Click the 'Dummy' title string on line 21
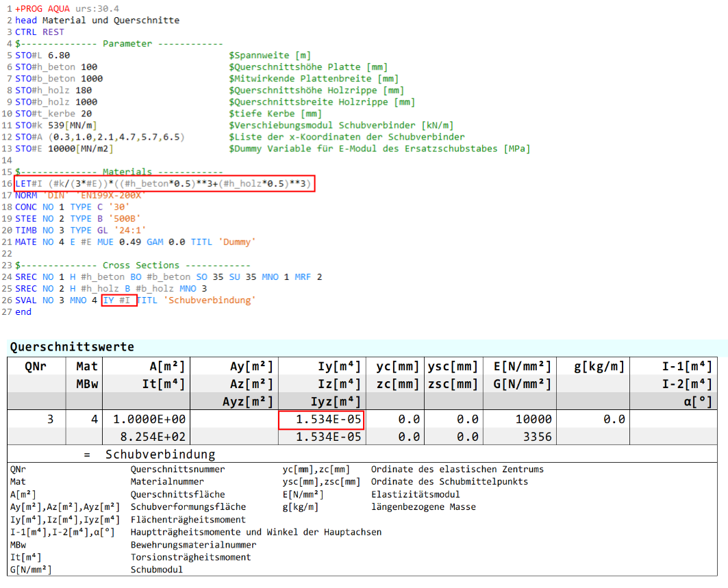 (240, 242)
